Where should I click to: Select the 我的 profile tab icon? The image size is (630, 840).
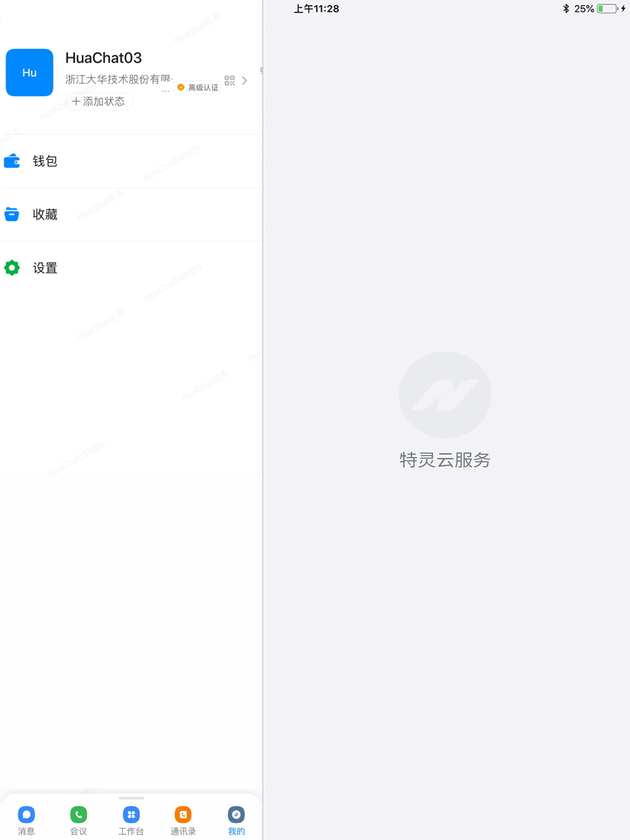click(x=236, y=814)
